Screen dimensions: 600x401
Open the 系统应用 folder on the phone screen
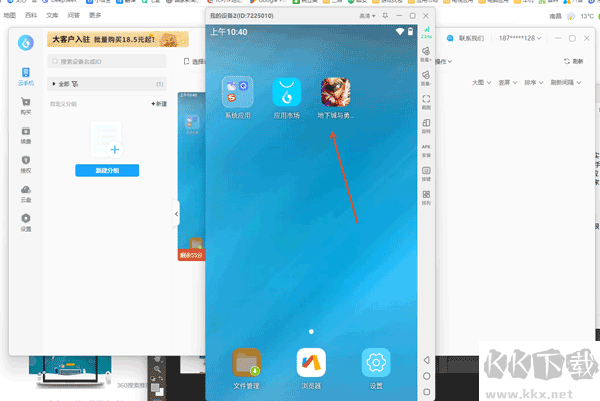[x=238, y=98]
